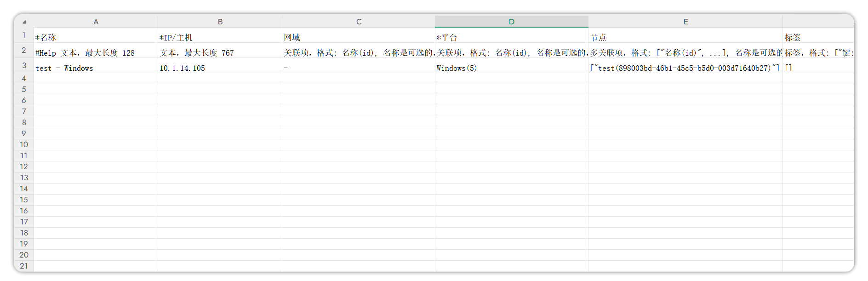Select column A header
Screen dimensions: 868x281
[x=96, y=22]
